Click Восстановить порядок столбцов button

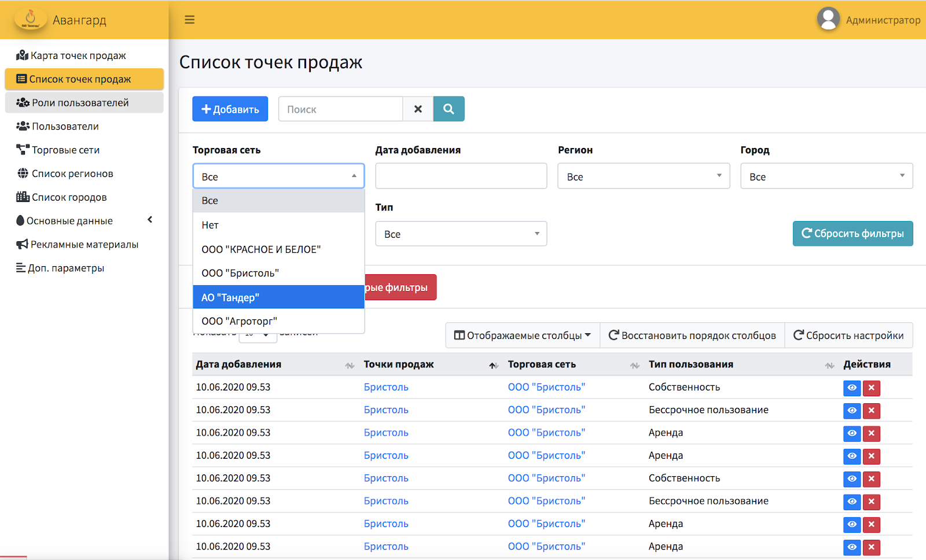[692, 336]
